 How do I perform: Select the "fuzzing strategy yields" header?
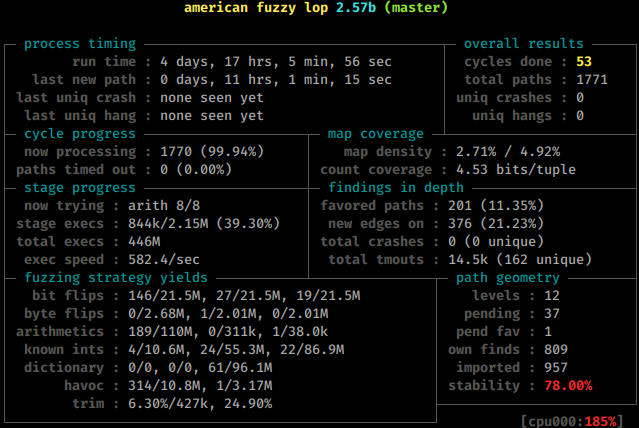click(116, 278)
